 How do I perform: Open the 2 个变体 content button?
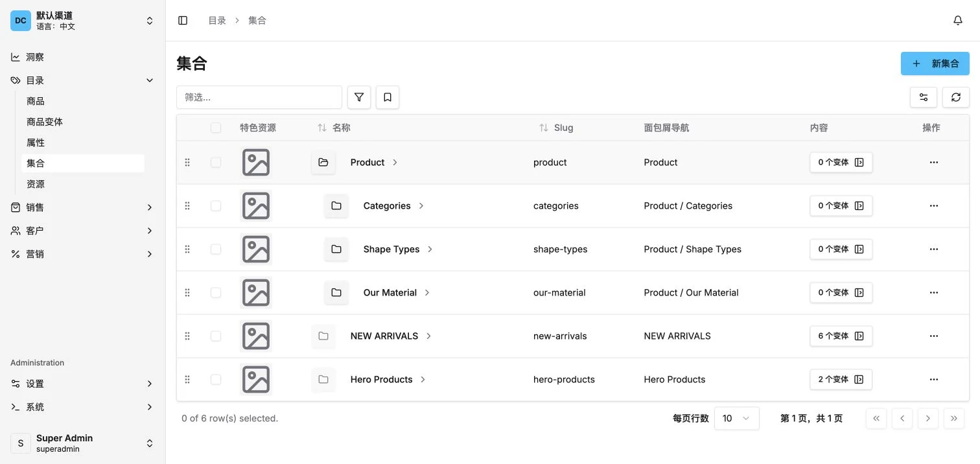[x=841, y=380]
